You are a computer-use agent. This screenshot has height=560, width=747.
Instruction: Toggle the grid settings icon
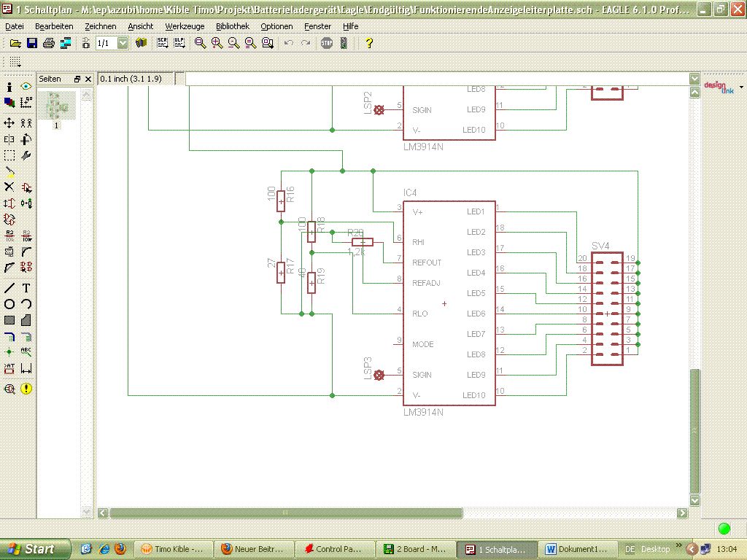(15, 62)
